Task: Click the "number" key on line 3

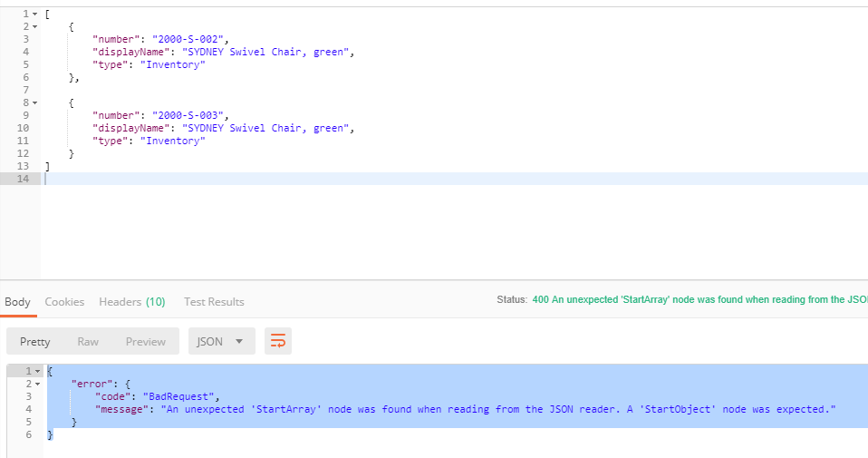Action: coord(116,39)
